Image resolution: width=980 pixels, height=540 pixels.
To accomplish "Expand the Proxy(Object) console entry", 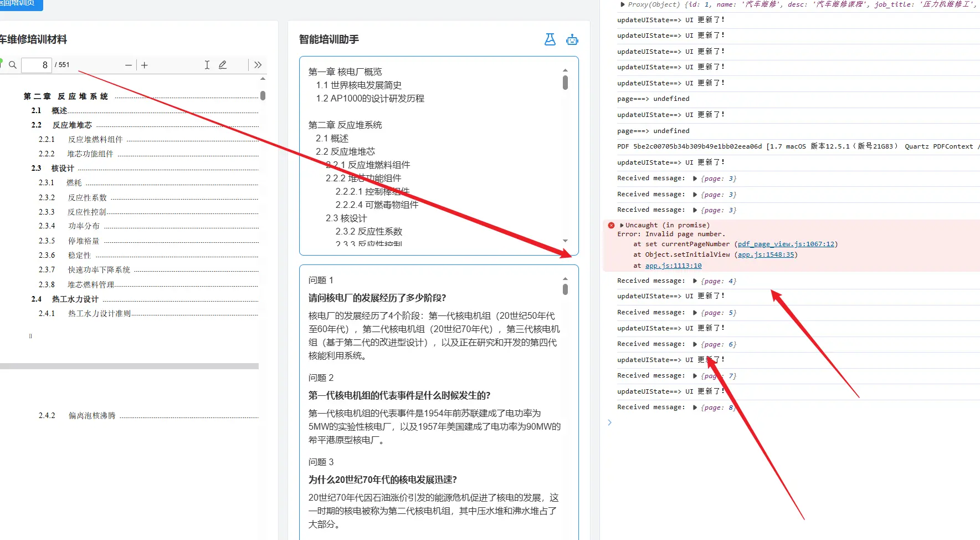I will (x=623, y=4).
